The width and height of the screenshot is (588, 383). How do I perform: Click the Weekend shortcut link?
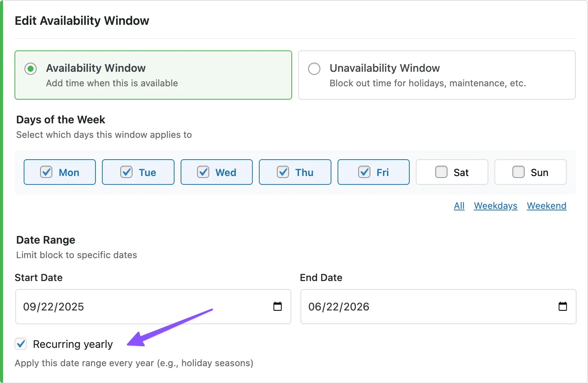(546, 206)
